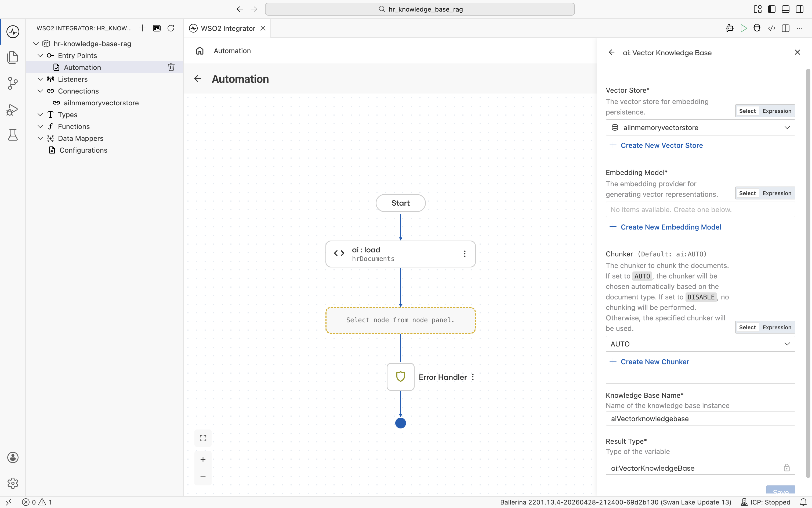The height and width of the screenshot is (508, 812).
Task: Refresh the project explorer
Action: point(171,28)
